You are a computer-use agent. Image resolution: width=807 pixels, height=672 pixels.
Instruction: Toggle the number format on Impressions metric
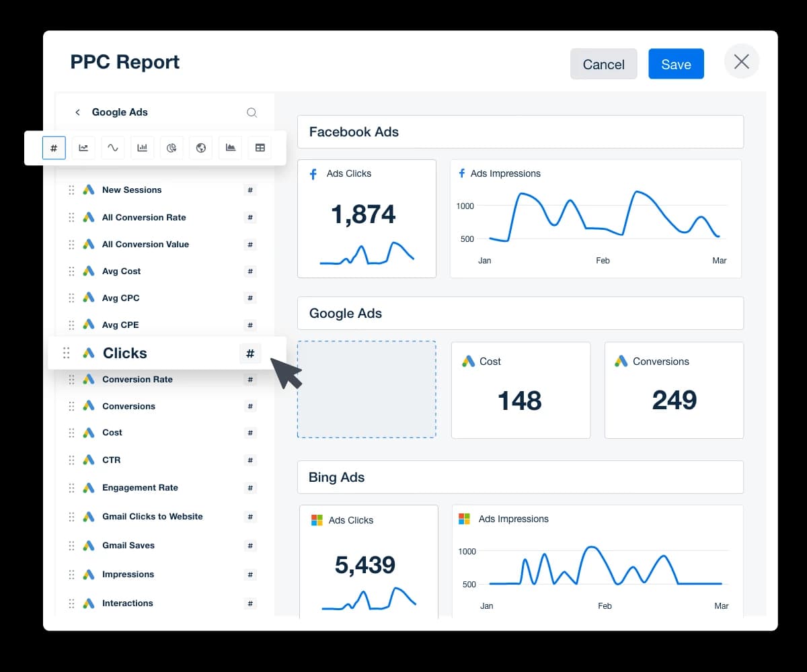249,575
